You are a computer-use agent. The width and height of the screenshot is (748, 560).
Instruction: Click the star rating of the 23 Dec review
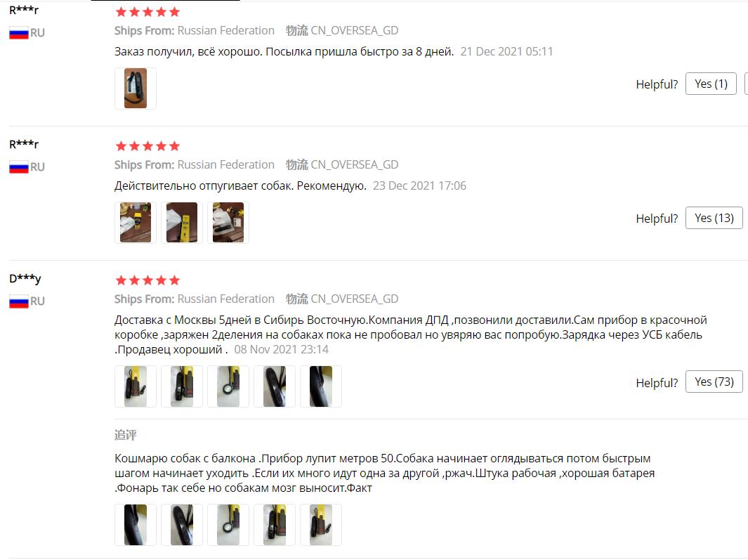[x=147, y=145]
